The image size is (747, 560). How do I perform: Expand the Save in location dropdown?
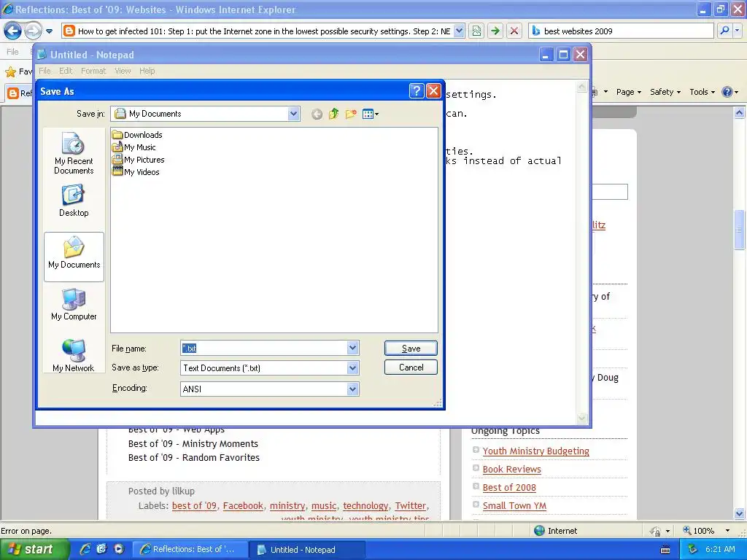pos(293,114)
